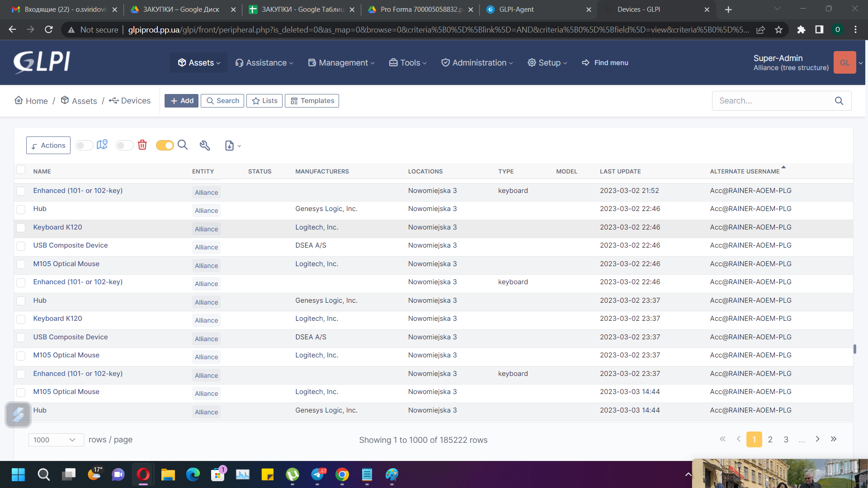
Task: Switch to Pro Forma 700005058832 tab
Action: (x=420, y=9)
